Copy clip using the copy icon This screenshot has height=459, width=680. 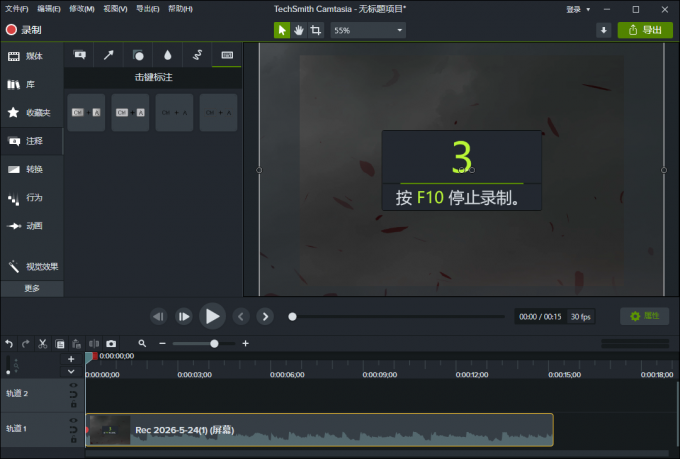pyautogui.click(x=60, y=344)
